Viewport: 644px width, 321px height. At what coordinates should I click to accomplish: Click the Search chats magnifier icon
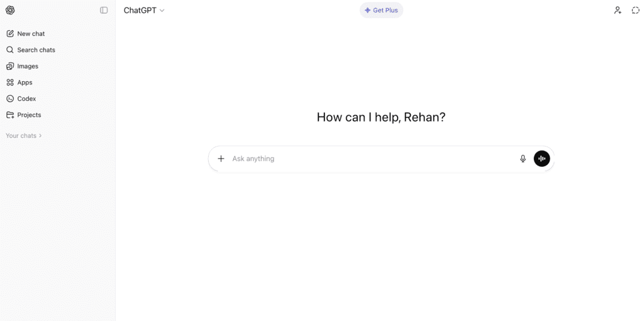coord(10,50)
